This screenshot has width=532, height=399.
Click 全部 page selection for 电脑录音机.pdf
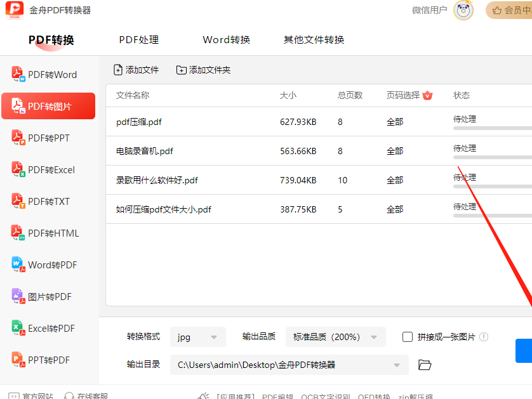(x=395, y=151)
